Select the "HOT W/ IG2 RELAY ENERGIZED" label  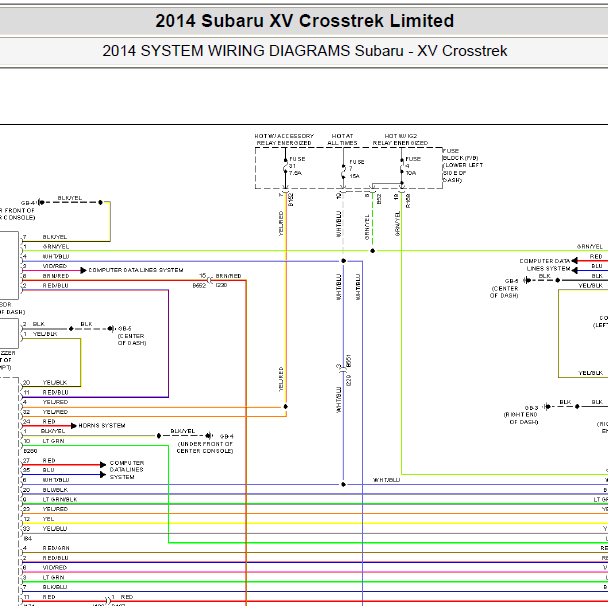[400, 140]
